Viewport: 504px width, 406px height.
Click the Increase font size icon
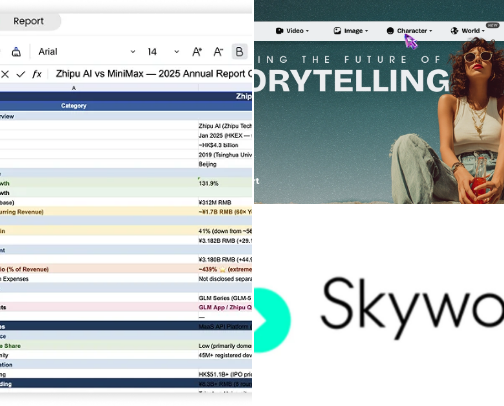(197, 52)
